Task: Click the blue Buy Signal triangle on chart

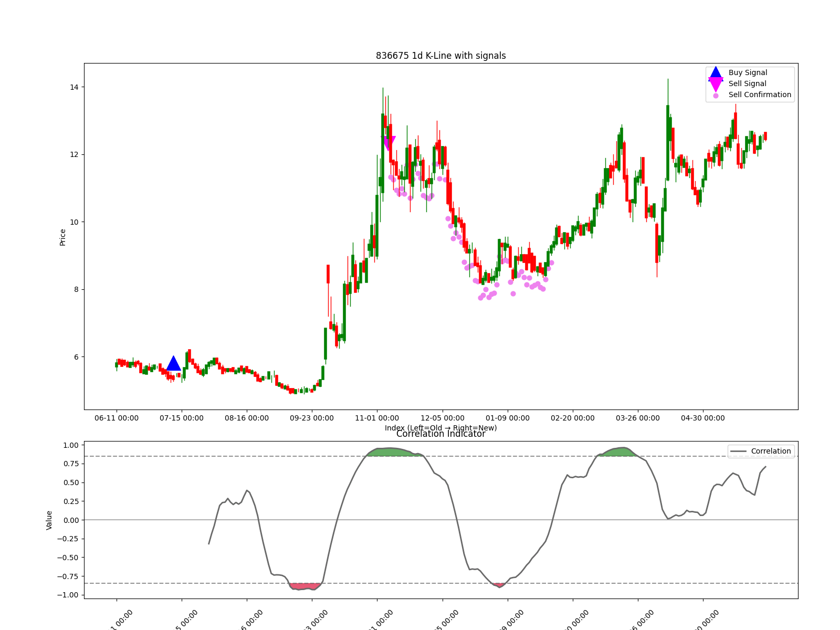Action: pos(174,363)
